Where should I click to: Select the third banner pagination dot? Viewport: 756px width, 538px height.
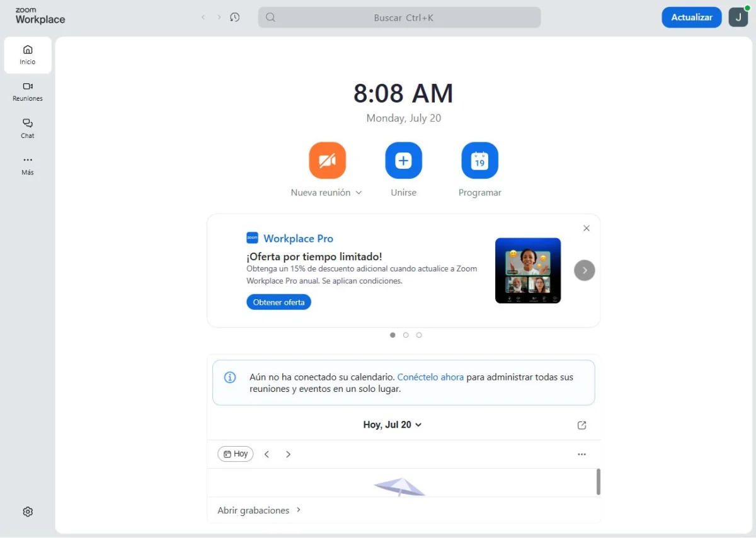pyautogui.click(x=419, y=335)
